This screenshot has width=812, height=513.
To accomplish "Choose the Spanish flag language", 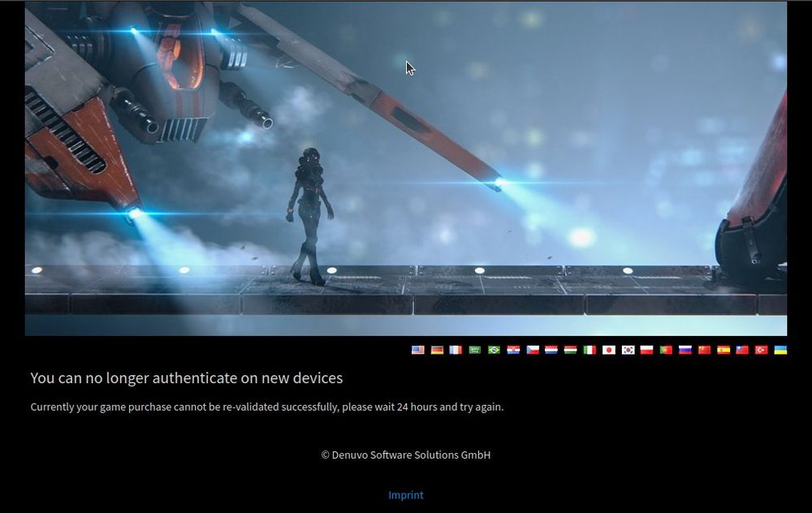I will pyautogui.click(x=723, y=350).
